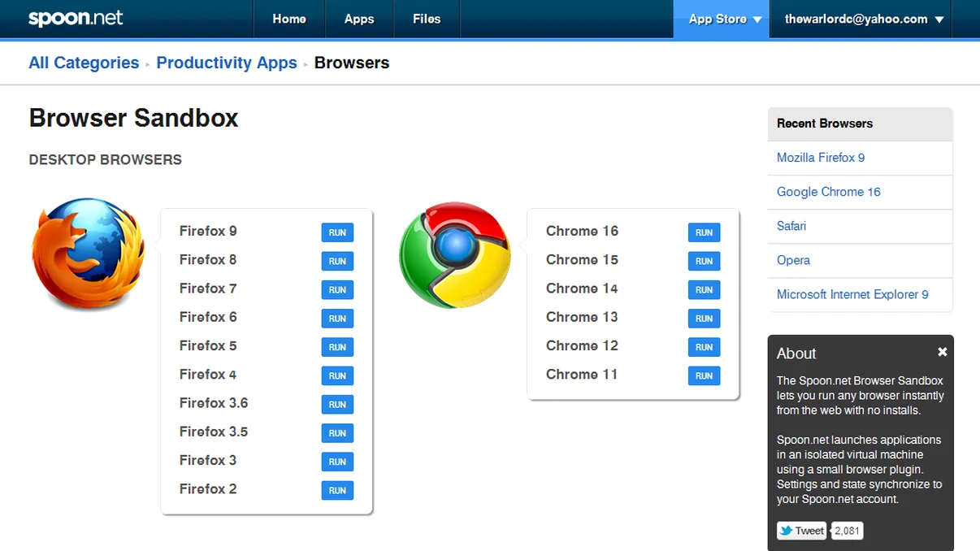Image resolution: width=980 pixels, height=551 pixels.
Task: Run Firefox 3.5
Action: [x=337, y=433]
